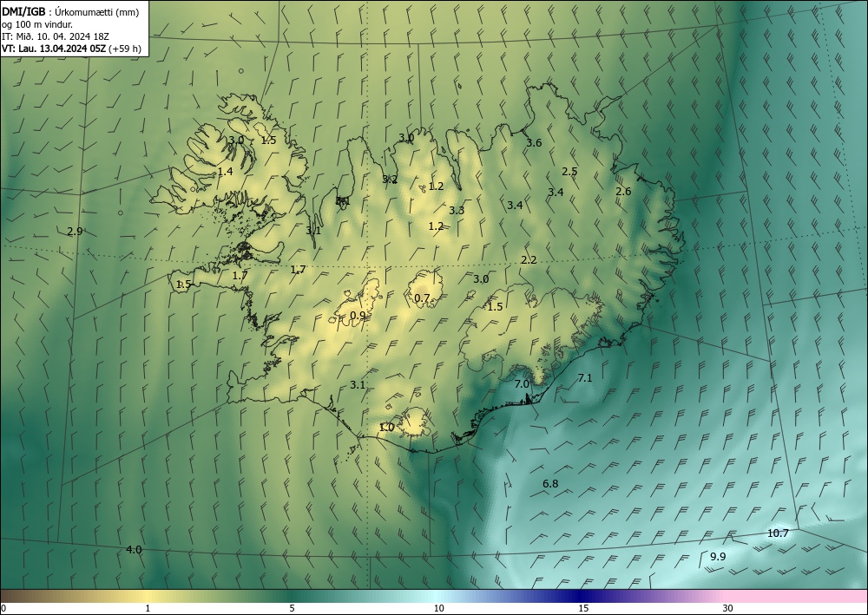Click the 3.3 precipitation value label
The height and width of the screenshot is (615, 868).
(457, 210)
